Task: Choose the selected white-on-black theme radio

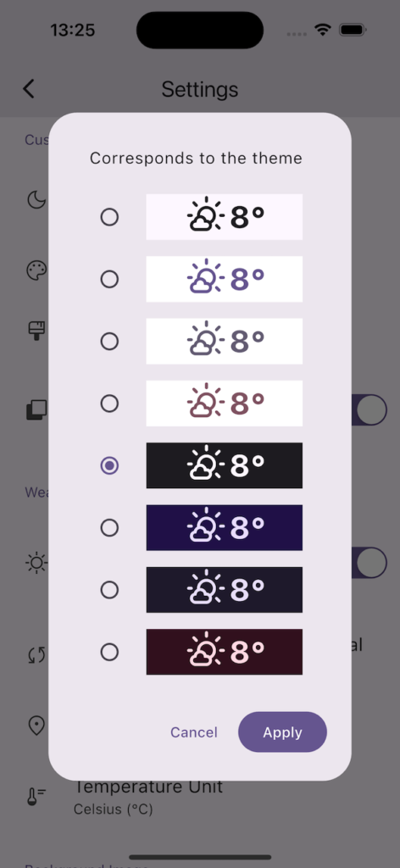Action: pos(109,465)
